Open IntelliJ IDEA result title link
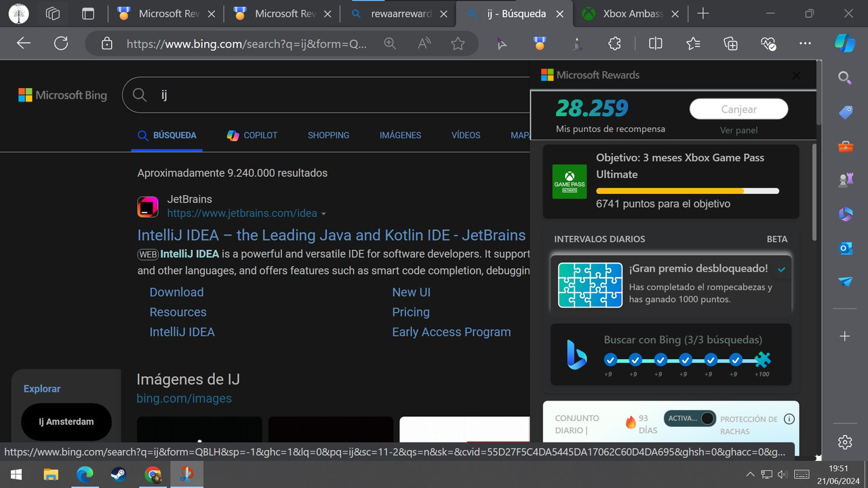This screenshot has width=868, height=488. pyautogui.click(x=332, y=235)
